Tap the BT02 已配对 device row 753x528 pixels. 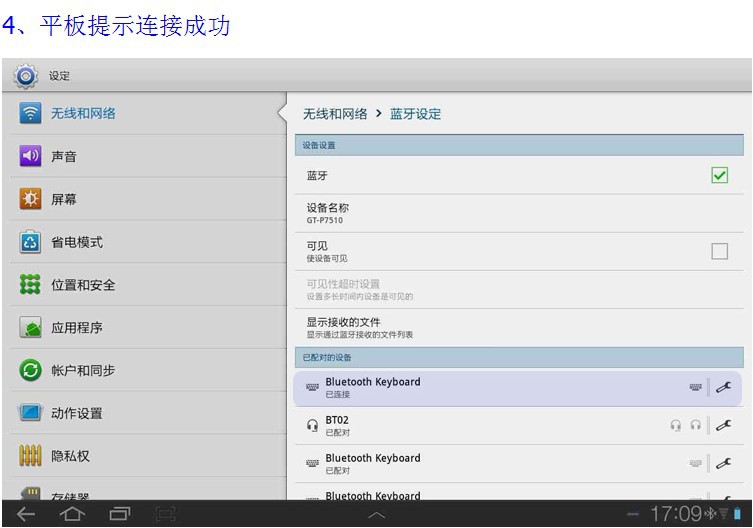pos(519,426)
